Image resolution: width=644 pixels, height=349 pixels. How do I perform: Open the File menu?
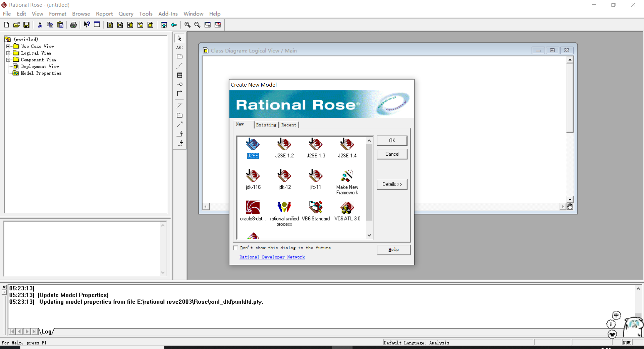click(x=7, y=14)
